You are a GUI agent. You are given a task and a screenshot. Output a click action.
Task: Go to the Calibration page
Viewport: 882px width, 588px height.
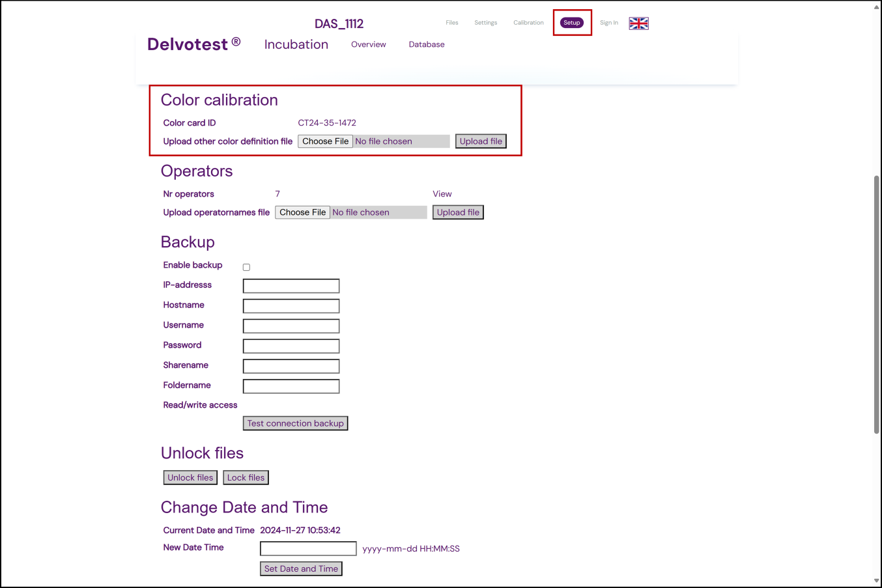point(528,23)
